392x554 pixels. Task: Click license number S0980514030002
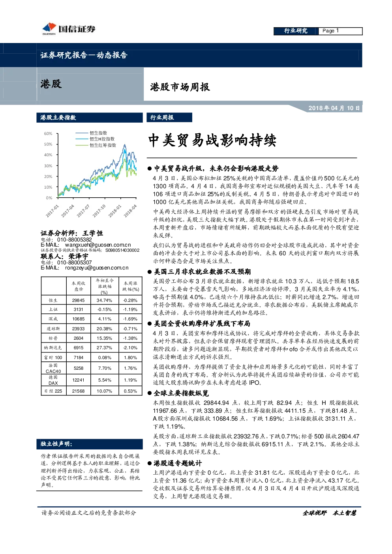pos(122,250)
